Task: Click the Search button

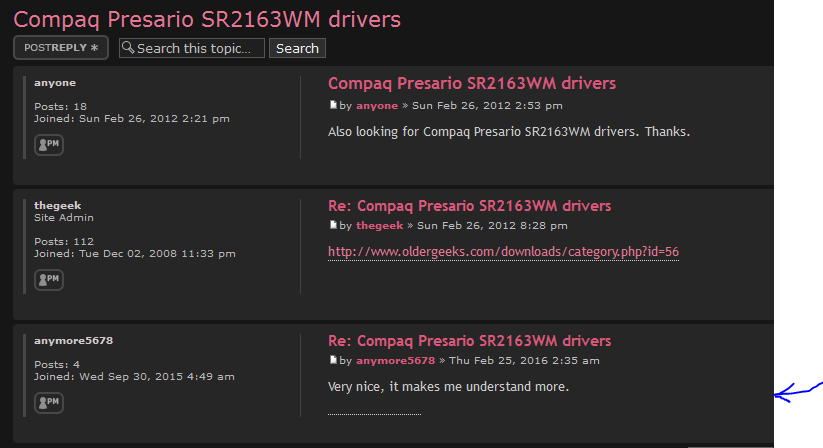Action: pos(297,48)
